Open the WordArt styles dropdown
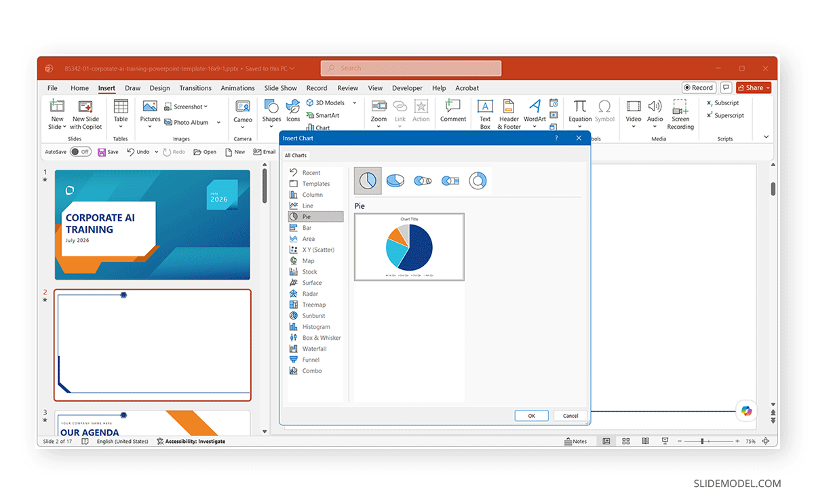 535,126
